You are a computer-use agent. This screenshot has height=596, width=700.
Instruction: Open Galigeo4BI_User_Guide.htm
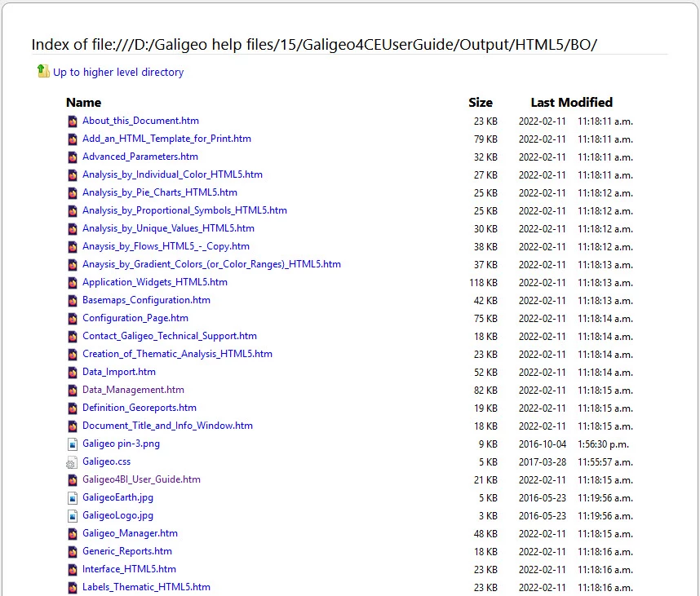pos(141,479)
